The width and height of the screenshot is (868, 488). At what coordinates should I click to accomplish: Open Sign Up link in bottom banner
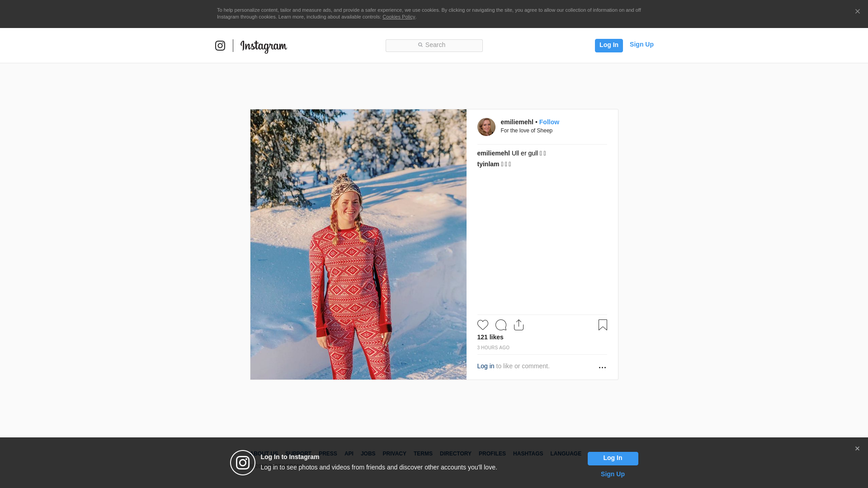click(x=613, y=474)
